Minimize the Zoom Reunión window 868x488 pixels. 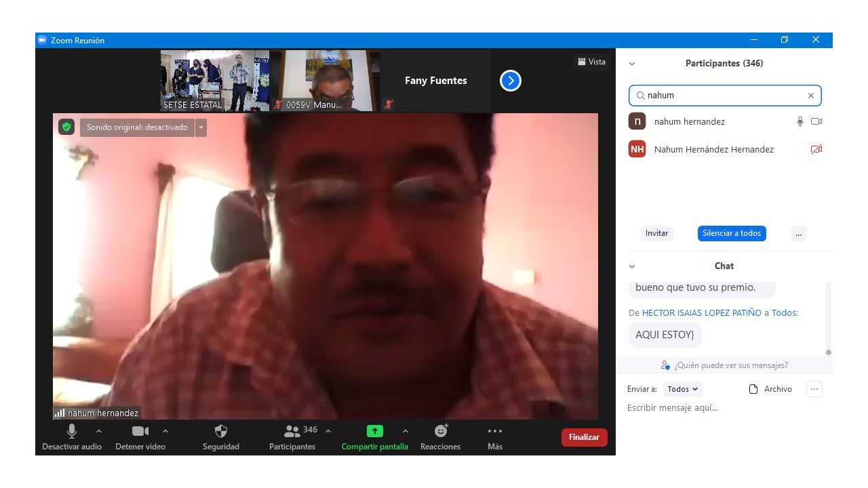coord(753,40)
